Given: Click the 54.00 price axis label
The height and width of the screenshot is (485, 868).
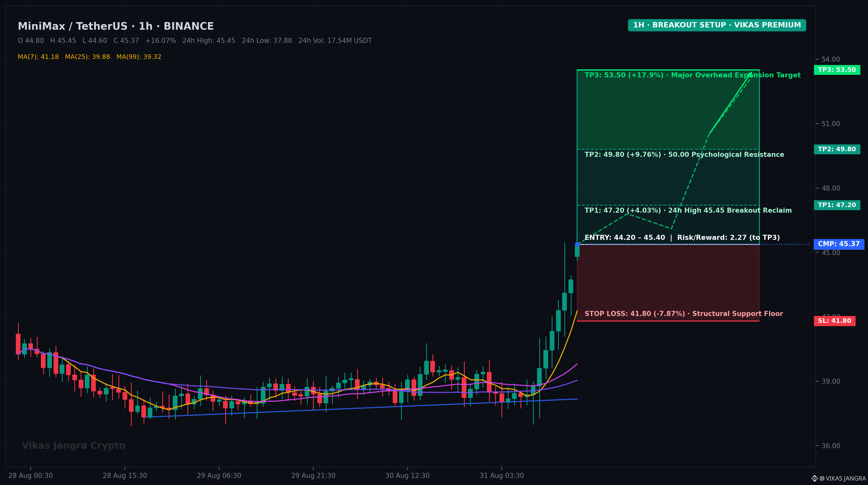Looking at the screenshot, I should pyautogui.click(x=831, y=59).
